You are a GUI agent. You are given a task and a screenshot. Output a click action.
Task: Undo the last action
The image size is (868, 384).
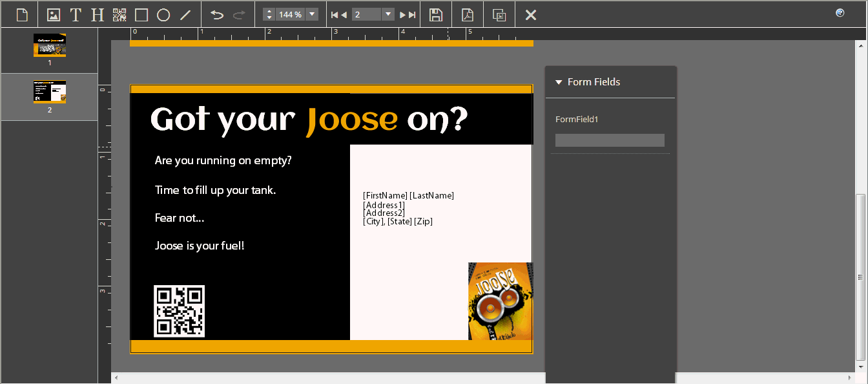[x=217, y=14]
